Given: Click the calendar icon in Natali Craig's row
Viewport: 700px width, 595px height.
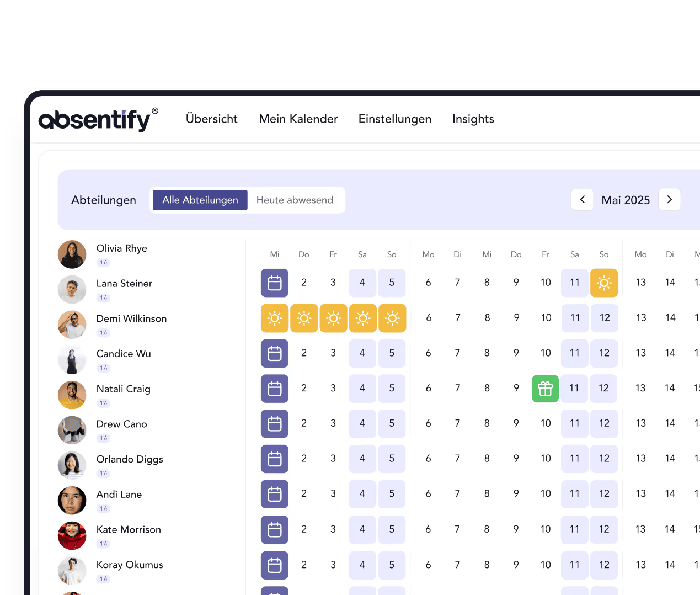Looking at the screenshot, I should (x=275, y=424).
